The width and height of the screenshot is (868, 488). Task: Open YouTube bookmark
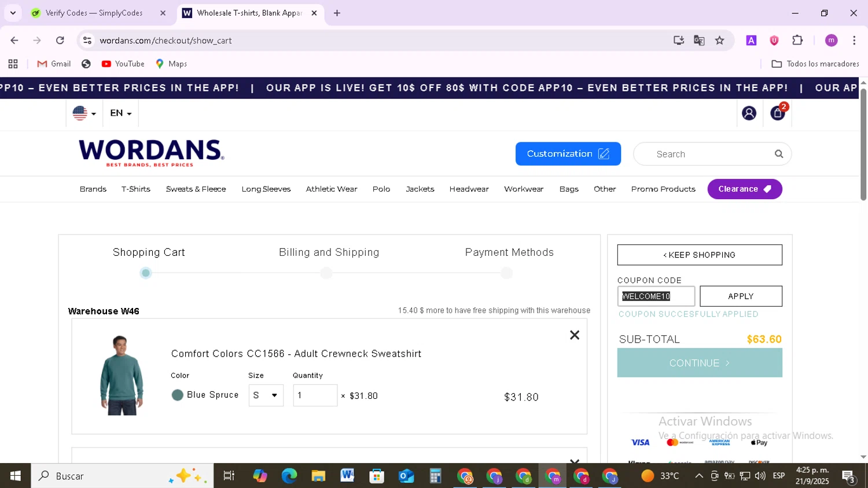pyautogui.click(x=123, y=64)
